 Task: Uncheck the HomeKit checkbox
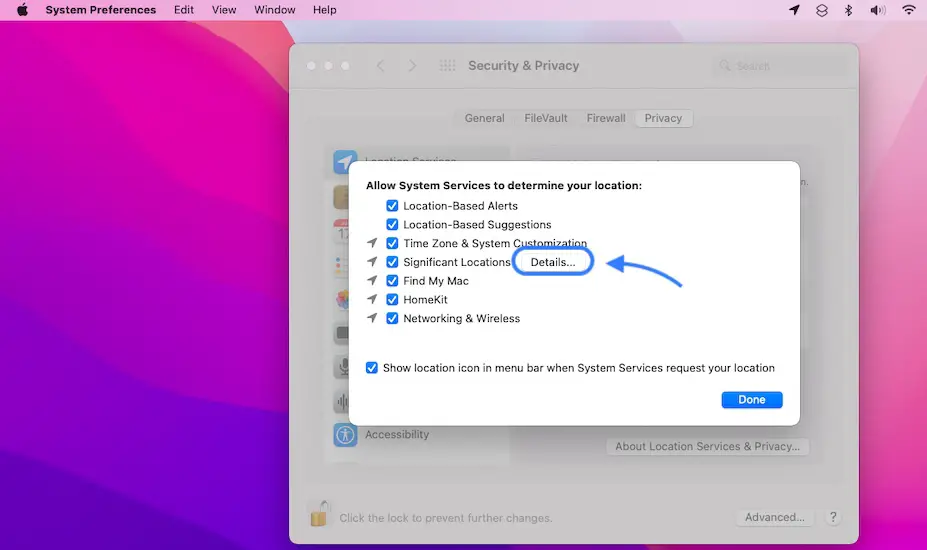pos(393,300)
